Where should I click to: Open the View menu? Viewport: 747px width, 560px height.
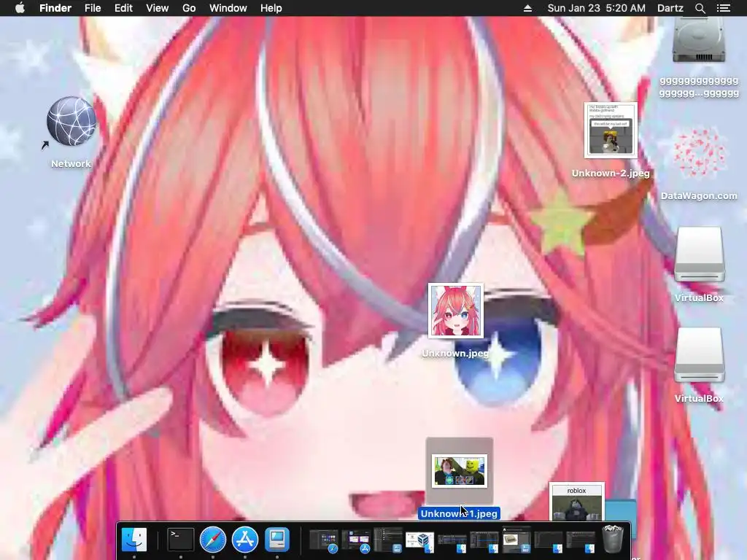pyautogui.click(x=158, y=8)
